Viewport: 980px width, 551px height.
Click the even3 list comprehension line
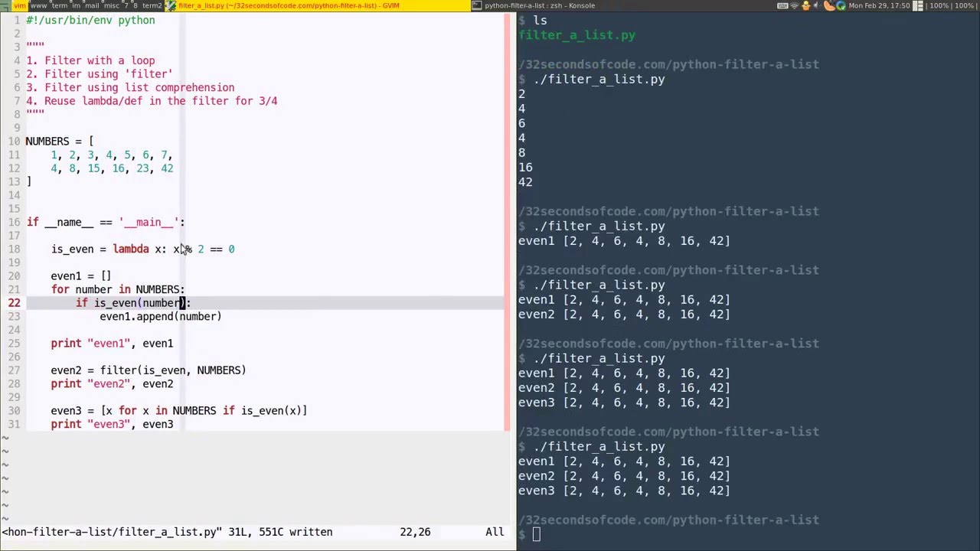pos(179,411)
